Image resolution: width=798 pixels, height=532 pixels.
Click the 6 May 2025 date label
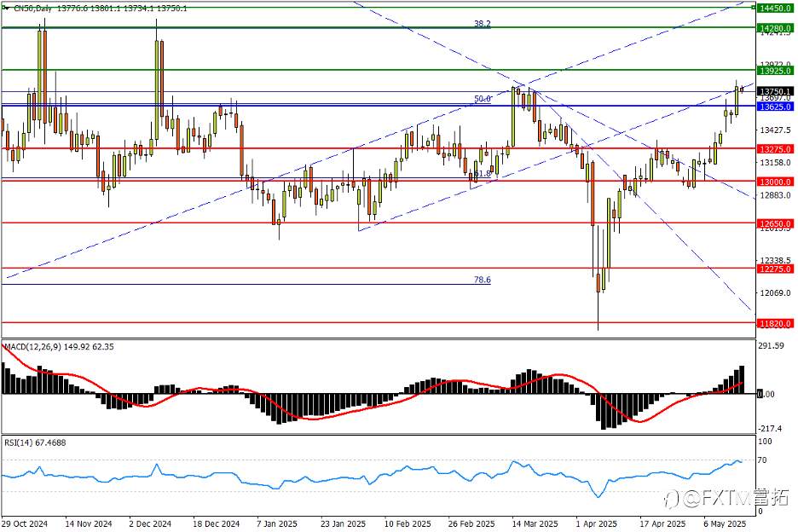725,523
